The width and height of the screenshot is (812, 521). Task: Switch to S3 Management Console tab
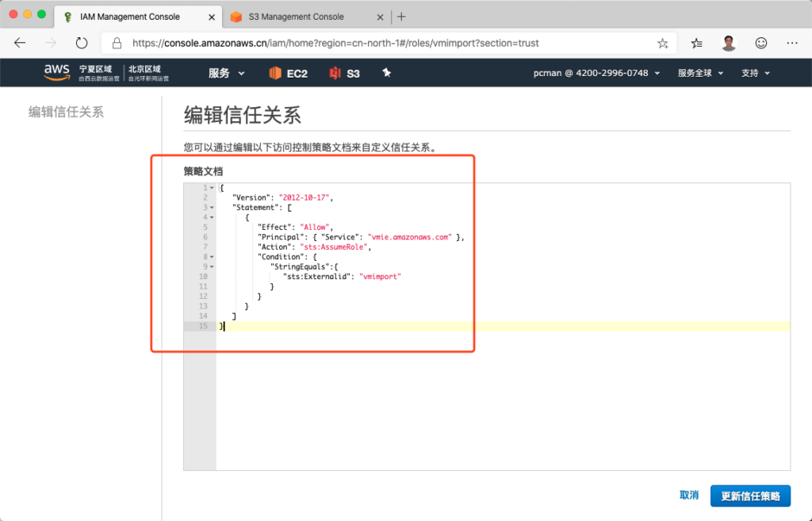pyautogui.click(x=304, y=17)
